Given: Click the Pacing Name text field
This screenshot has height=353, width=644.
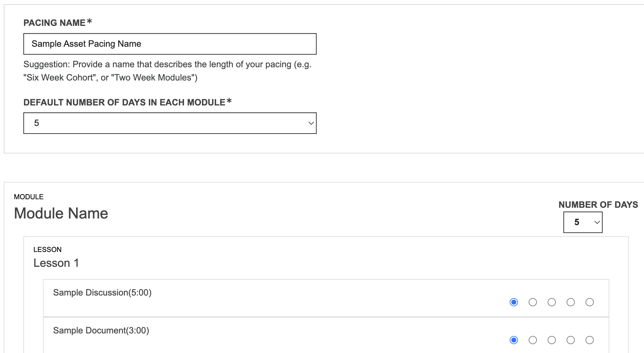Looking at the screenshot, I should pos(170,44).
